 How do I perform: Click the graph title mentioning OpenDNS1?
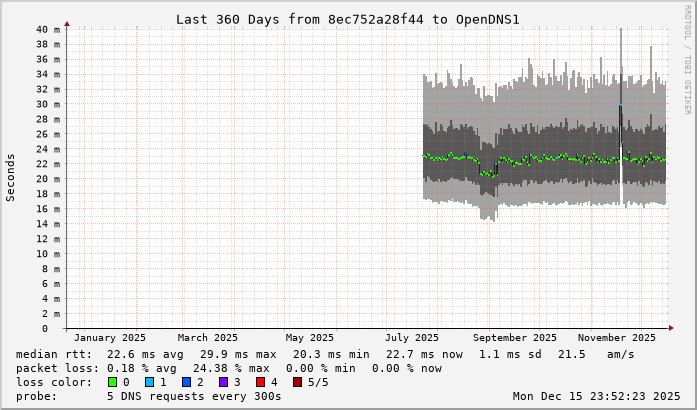point(347,19)
